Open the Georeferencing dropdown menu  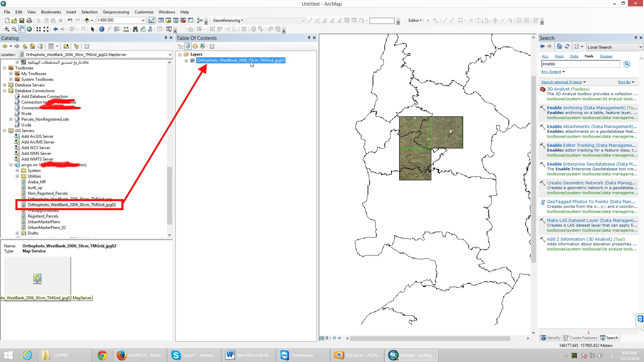[x=228, y=20]
